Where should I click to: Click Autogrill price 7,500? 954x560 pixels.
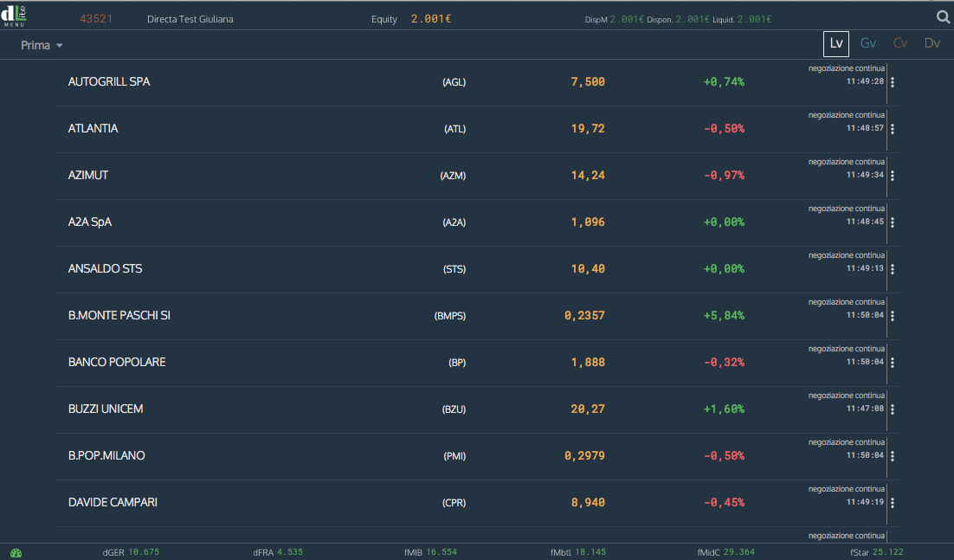[588, 81]
